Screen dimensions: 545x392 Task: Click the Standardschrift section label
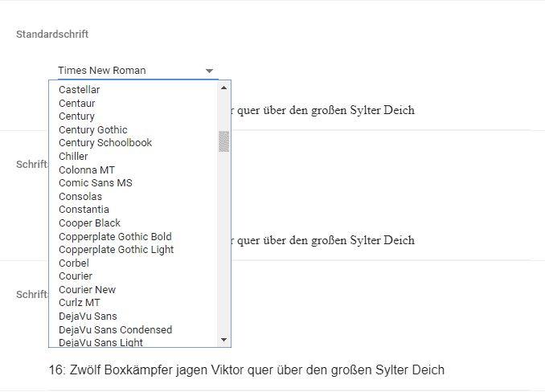coord(52,34)
